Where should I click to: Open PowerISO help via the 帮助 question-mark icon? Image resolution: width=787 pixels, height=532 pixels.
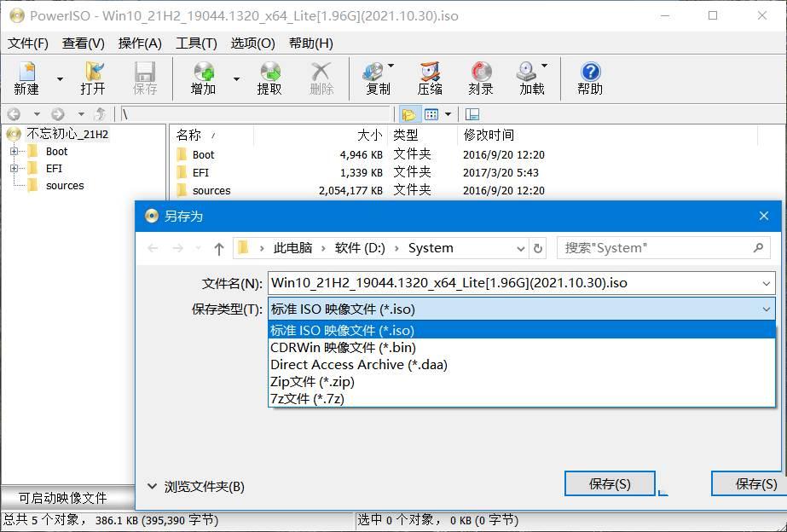coord(589,77)
